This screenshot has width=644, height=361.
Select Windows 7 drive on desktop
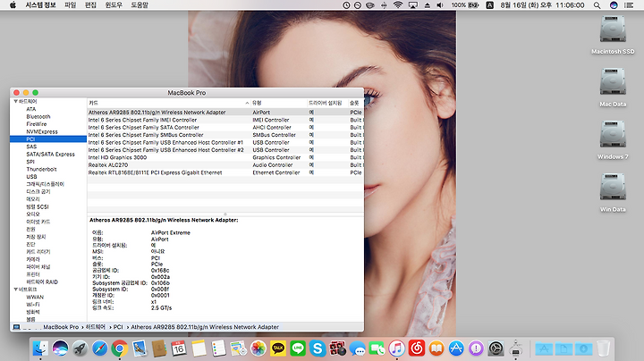point(613,140)
